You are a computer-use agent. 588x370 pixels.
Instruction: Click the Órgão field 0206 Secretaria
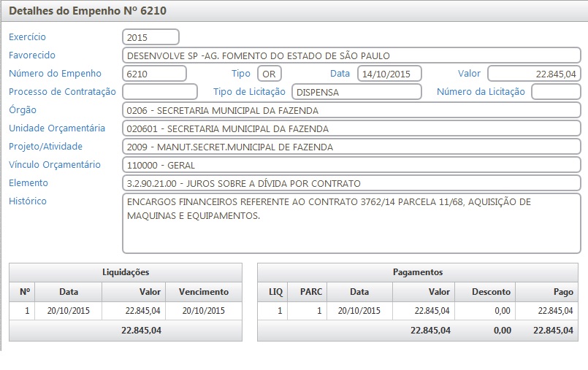[x=351, y=110]
